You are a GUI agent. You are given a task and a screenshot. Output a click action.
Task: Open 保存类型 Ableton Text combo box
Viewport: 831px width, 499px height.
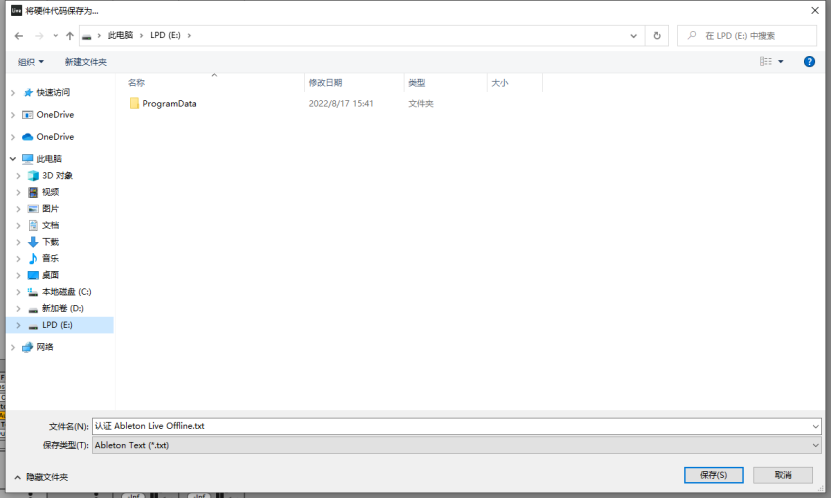click(457, 445)
